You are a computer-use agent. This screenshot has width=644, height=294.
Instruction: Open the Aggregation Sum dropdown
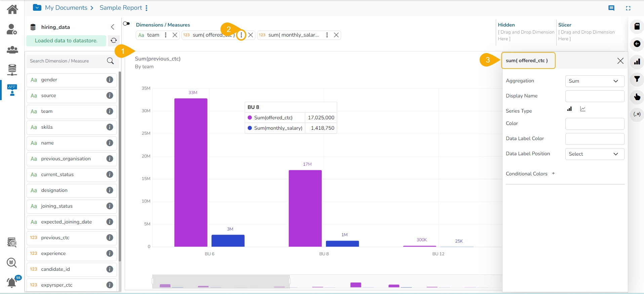pyautogui.click(x=594, y=81)
